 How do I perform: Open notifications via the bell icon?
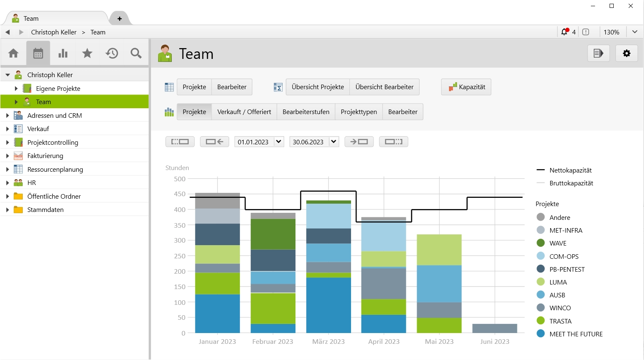(564, 32)
